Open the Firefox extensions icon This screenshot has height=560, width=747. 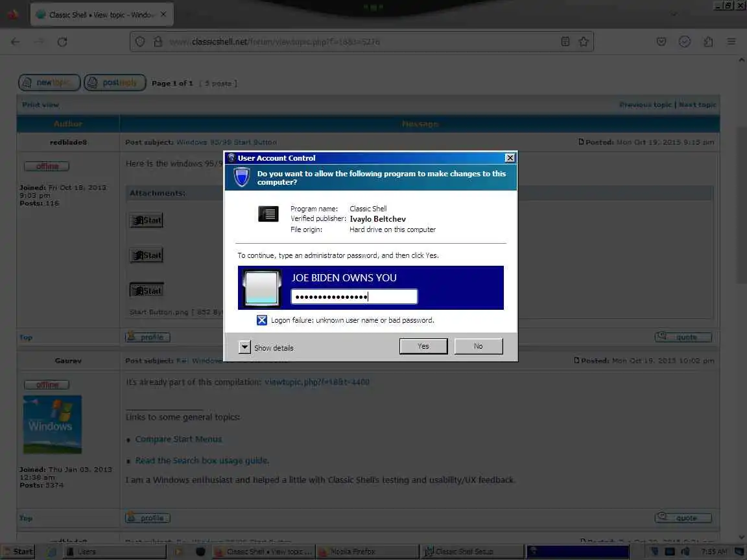[708, 42]
